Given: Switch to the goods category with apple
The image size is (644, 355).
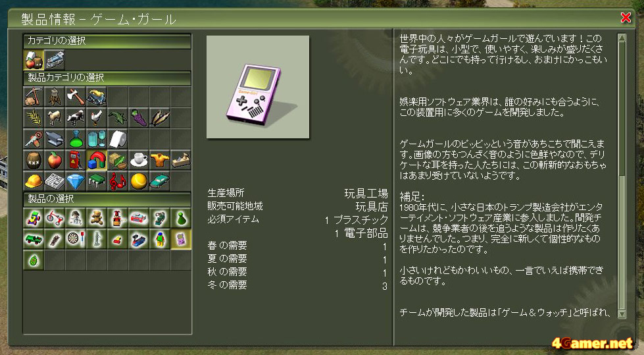Looking at the screenshot, I should [34, 60].
